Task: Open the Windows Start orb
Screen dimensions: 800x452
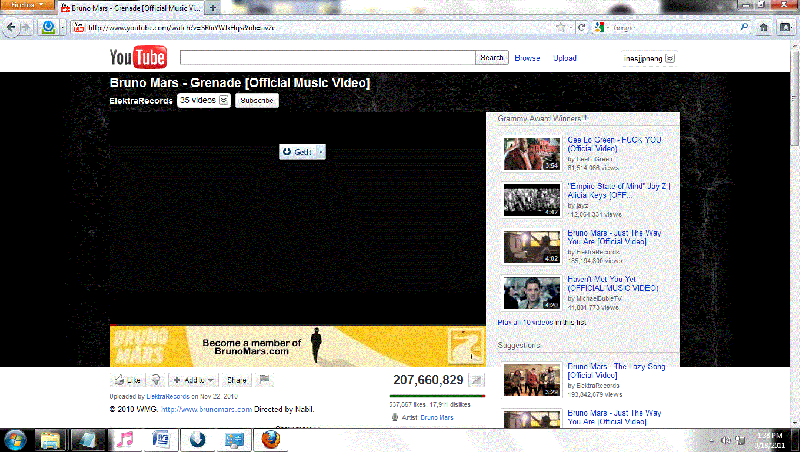Action: click(15, 440)
